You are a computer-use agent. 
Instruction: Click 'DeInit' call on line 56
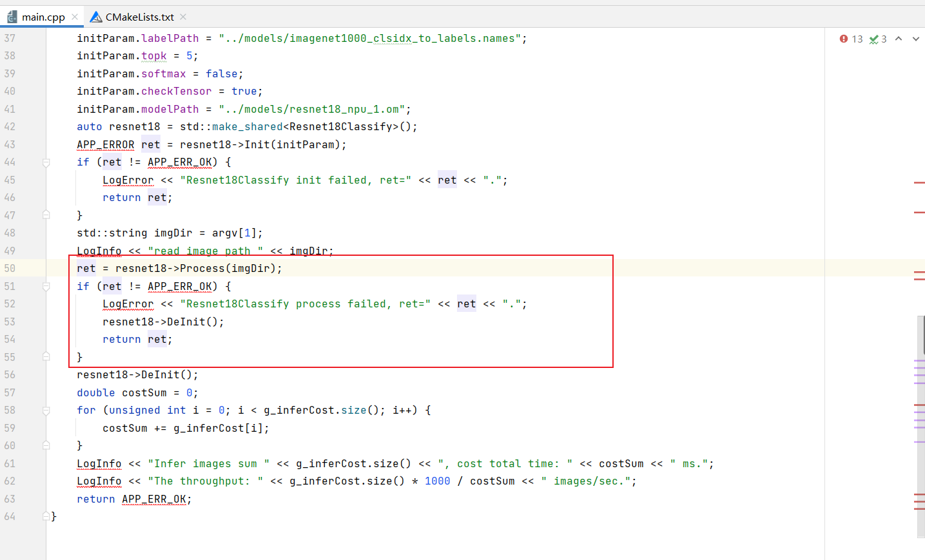click(x=161, y=375)
